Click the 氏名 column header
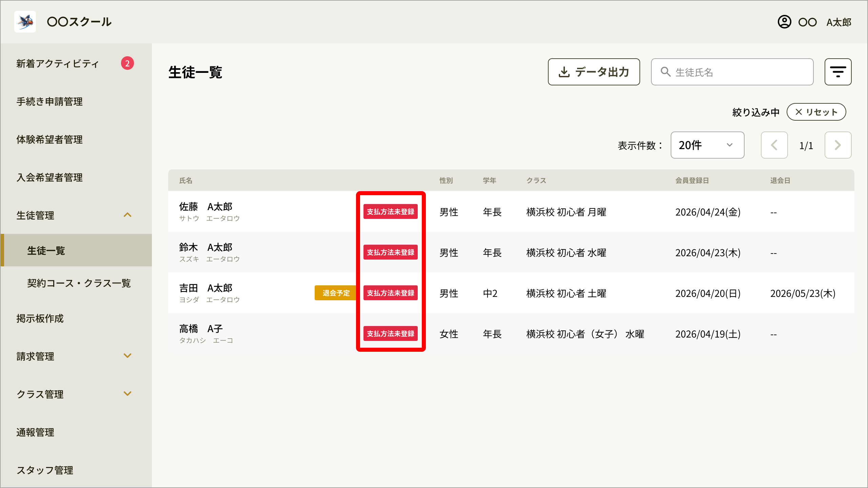This screenshot has height=488, width=868. (186, 181)
